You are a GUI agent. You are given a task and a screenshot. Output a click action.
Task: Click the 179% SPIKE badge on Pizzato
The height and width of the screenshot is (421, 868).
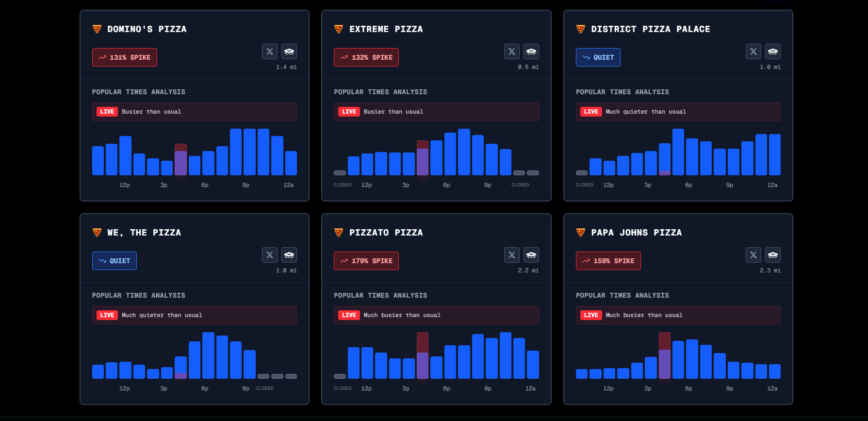[x=366, y=261]
